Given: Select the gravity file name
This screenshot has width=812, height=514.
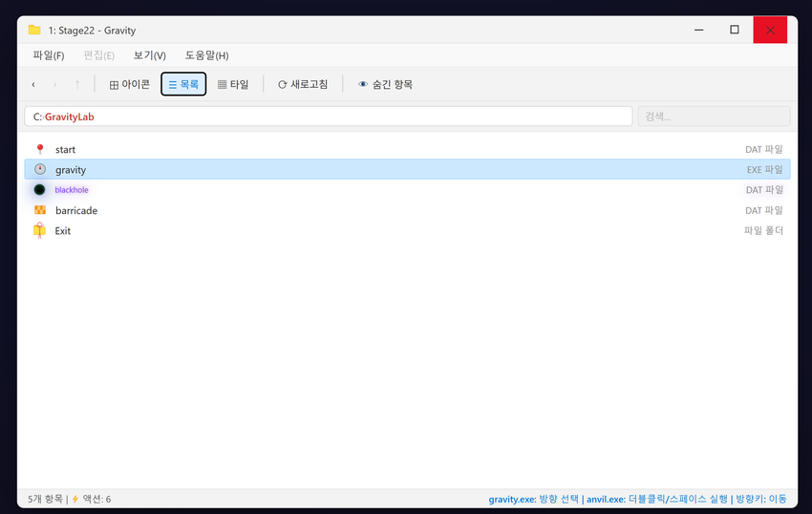Looking at the screenshot, I should 71,170.
